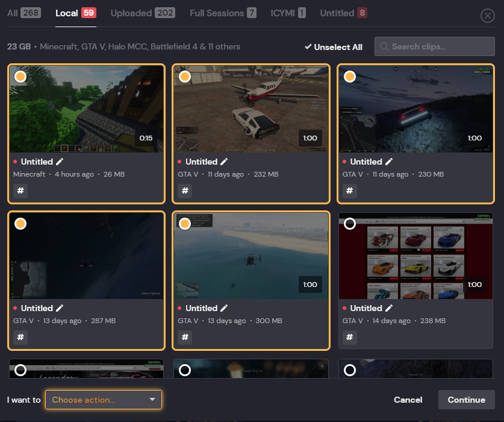The width and height of the screenshot is (504, 422).
Task: Open the GTA V car catalog thumbnail
Action: pyautogui.click(x=415, y=256)
